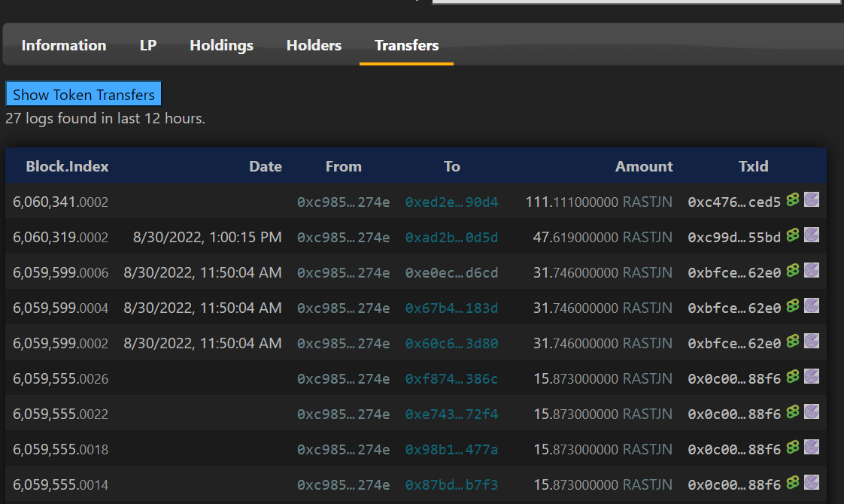Open green chain-link icon in row 6,059,555.0026
Image resolution: width=844 pixels, height=504 pixels.
(792, 376)
